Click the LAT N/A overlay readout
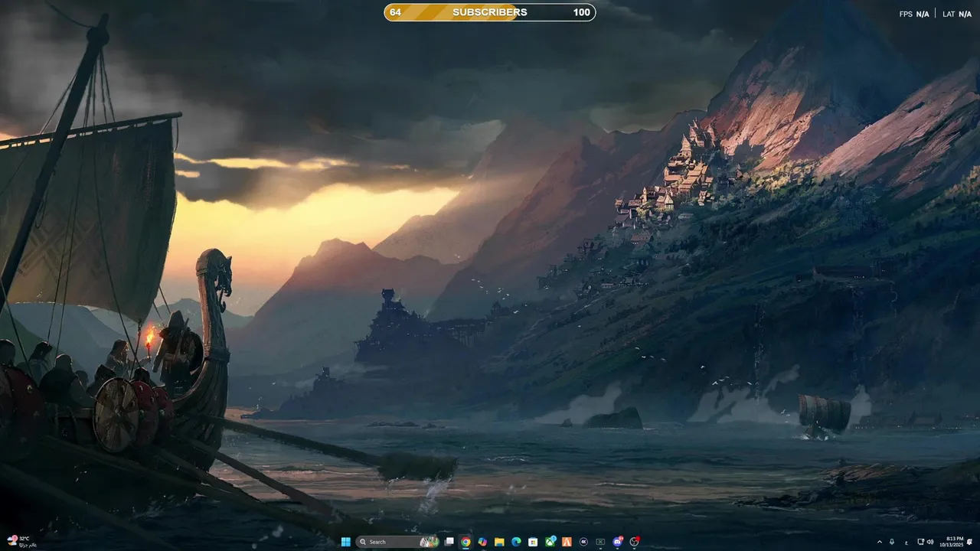Screen dimensions: 980x551 [957, 14]
